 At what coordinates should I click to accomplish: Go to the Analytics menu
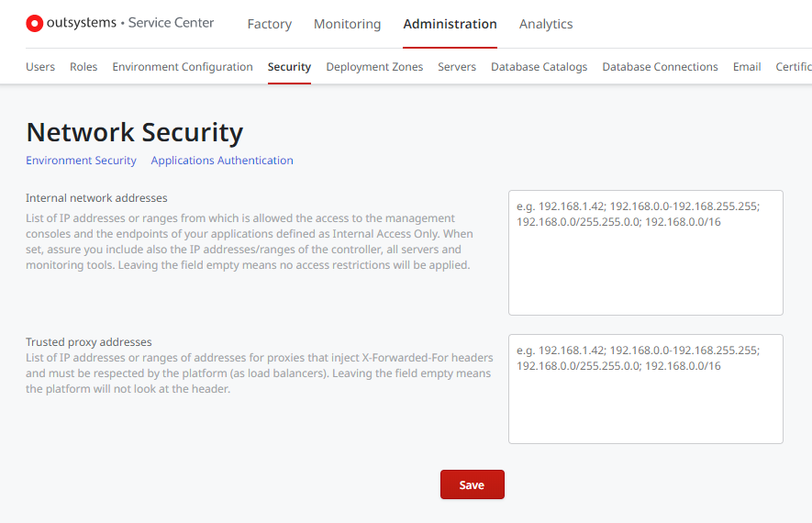point(546,24)
